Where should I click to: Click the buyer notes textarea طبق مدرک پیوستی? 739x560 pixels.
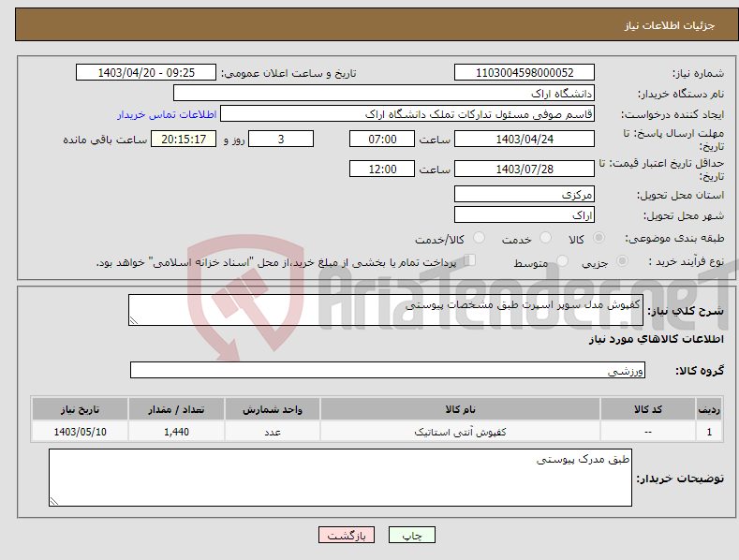point(340,478)
